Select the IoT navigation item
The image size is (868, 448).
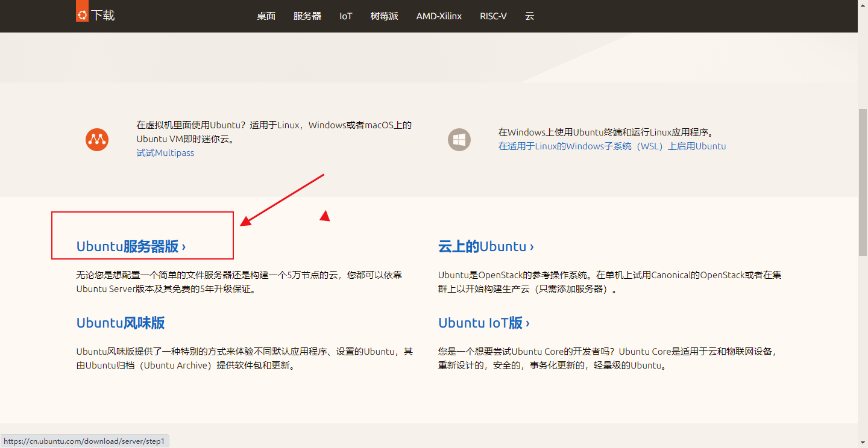click(345, 16)
